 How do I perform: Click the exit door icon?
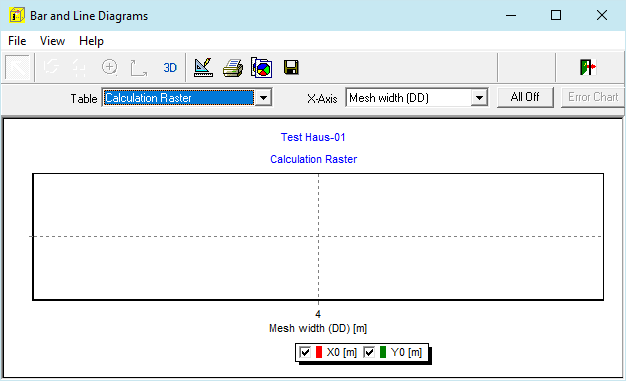[588, 67]
